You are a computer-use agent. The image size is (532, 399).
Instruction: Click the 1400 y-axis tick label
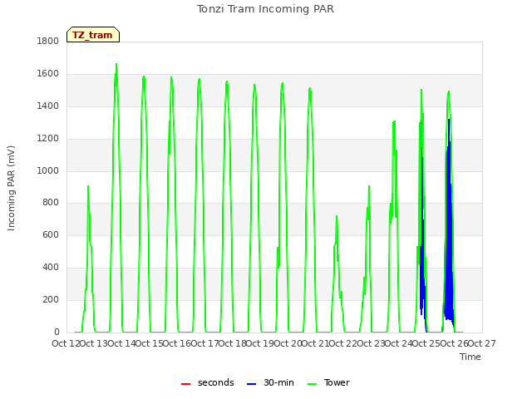pyautogui.click(x=48, y=106)
